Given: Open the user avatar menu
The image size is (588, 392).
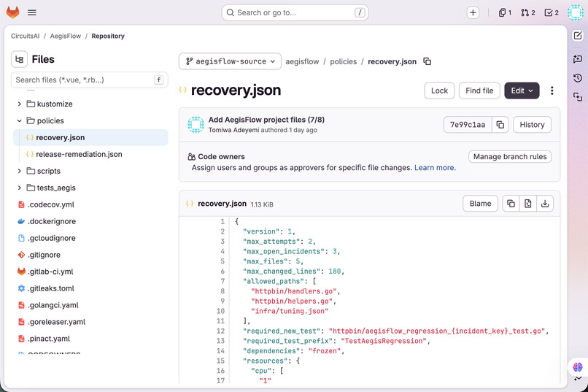Looking at the screenshot, I should click(576, 12).
